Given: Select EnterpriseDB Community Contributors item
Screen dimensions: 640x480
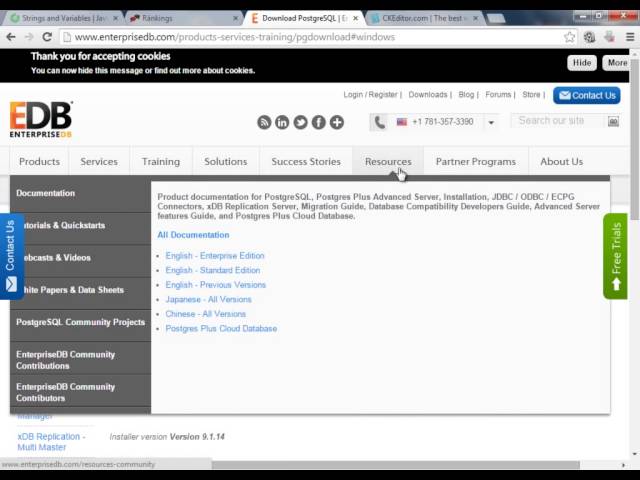Looking at the screenshot, I should (80, 392).
